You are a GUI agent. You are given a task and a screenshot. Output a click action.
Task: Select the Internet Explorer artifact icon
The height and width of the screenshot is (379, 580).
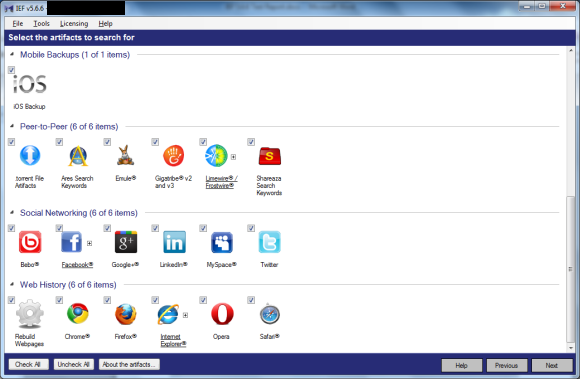(168, 314)
